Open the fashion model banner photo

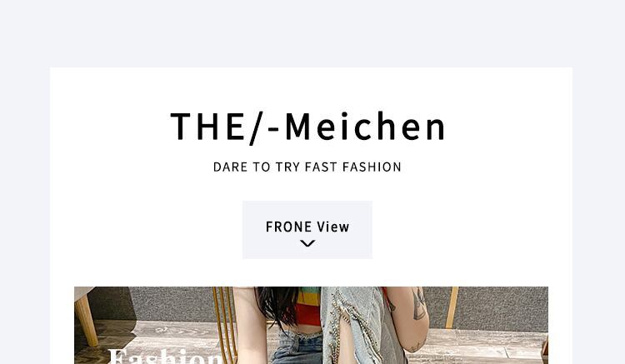tap(311, 326)
